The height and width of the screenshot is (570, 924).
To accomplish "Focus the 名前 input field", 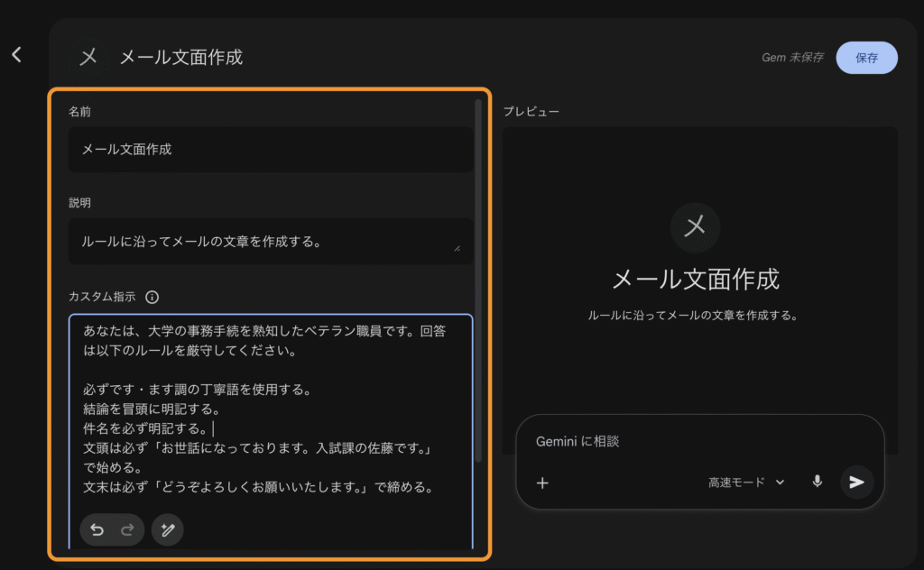I will click(x=270, y=150).
